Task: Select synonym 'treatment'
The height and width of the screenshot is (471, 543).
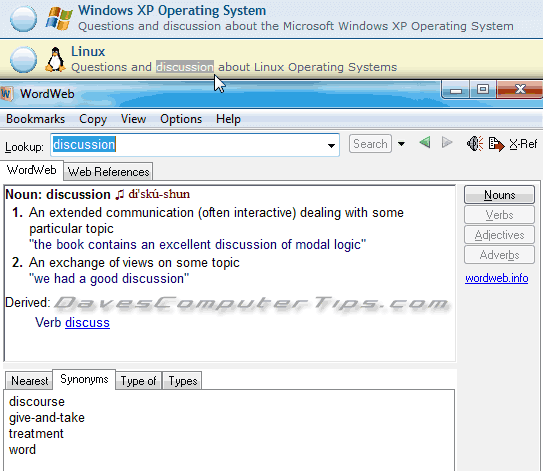Action: pyautogui.click(x=36, y=434)
